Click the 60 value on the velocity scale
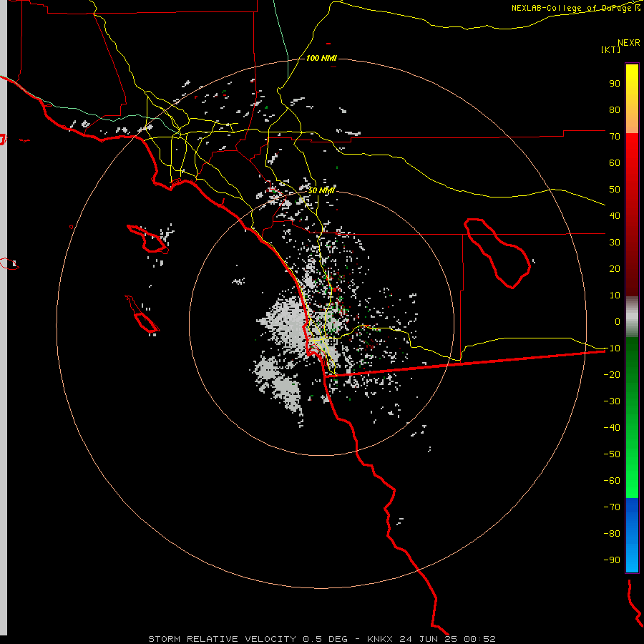Screen dimensions: 644x644 [x=615, y=162]
